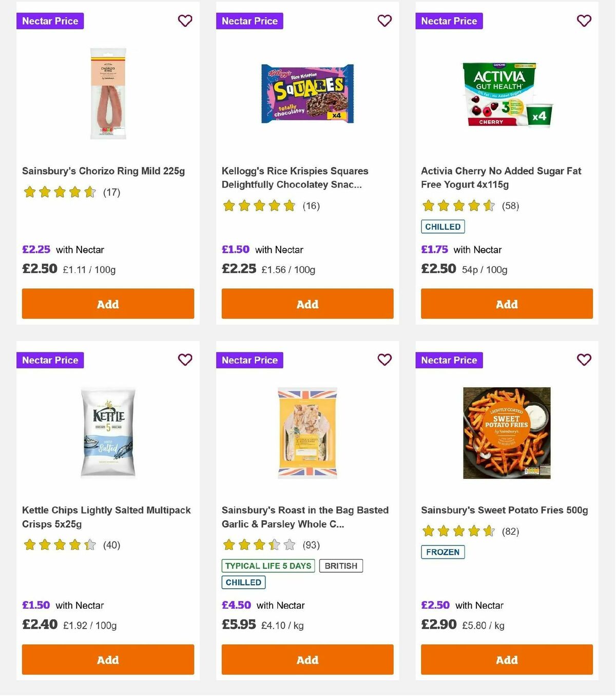This screenshot has height=696, width=616.
Task: Click the heart icon on Kellogg's Rice Krispies Squares
Action: 384,21
